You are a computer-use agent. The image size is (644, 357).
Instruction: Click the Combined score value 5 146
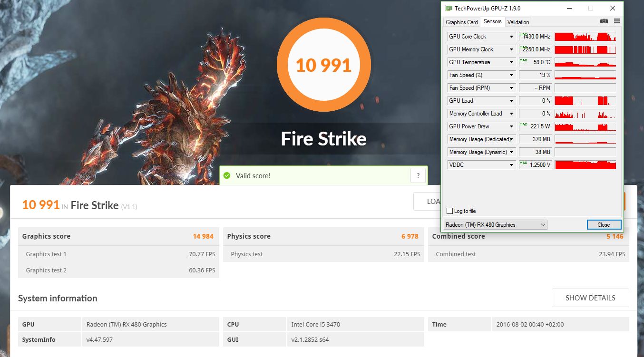pos(615,236)
